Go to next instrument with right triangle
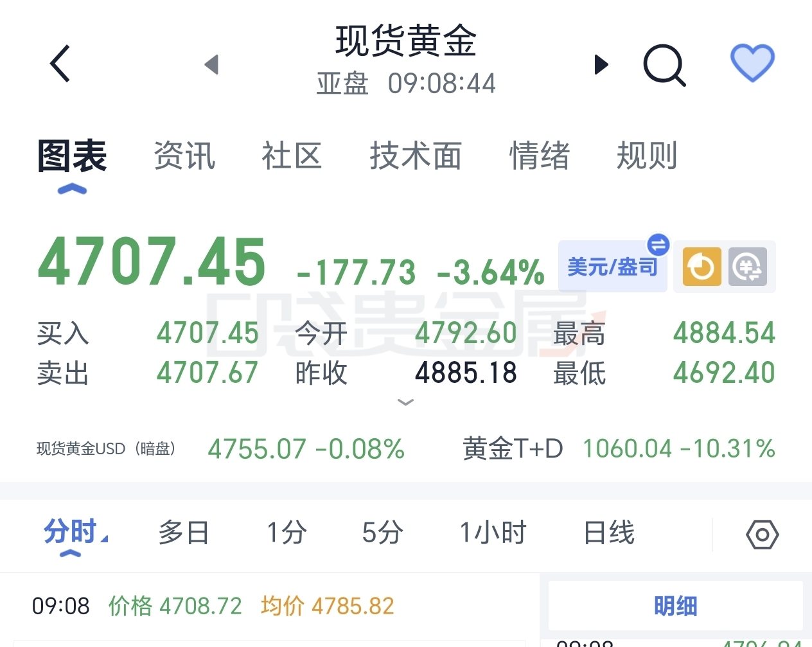The height and width of the screenshot is (647, 812). (601, 64)
